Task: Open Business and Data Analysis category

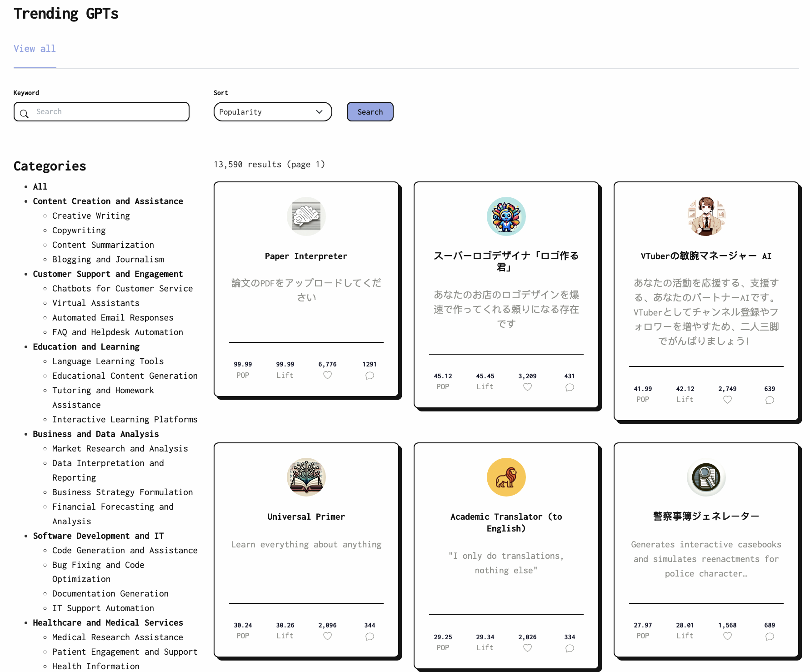Action: pyautogui.click(x=96, y=434)
